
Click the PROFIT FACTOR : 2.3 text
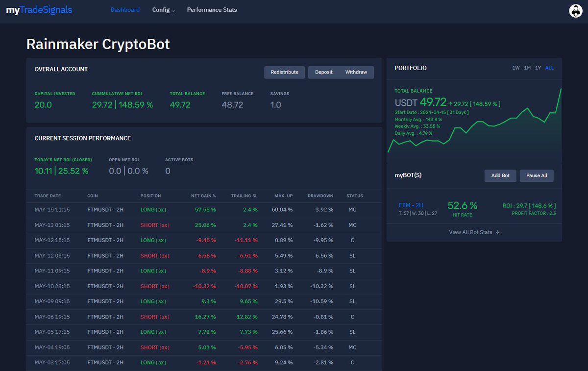[x=534, y=214]
